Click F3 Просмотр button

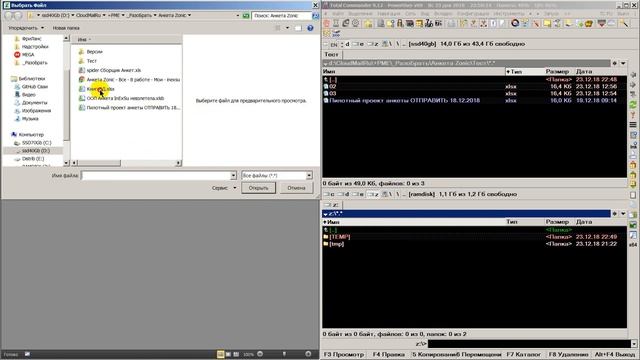click(344, 355)
